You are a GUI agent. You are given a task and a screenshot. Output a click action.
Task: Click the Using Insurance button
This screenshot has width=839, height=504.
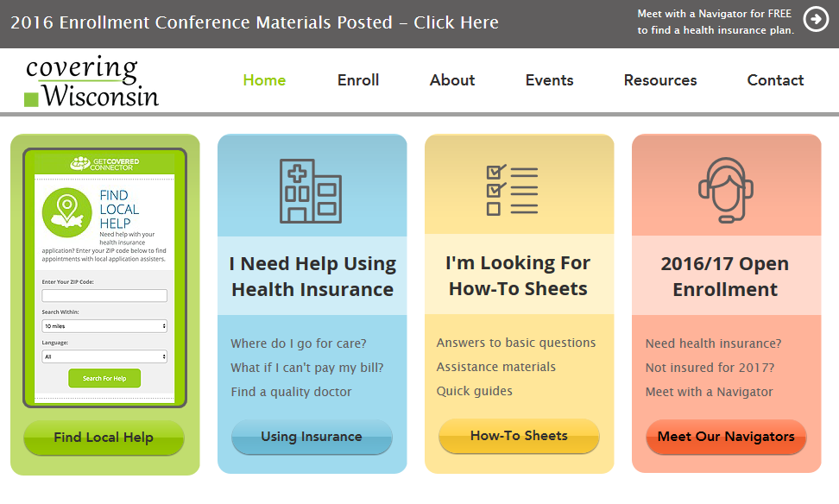[312, 437]
